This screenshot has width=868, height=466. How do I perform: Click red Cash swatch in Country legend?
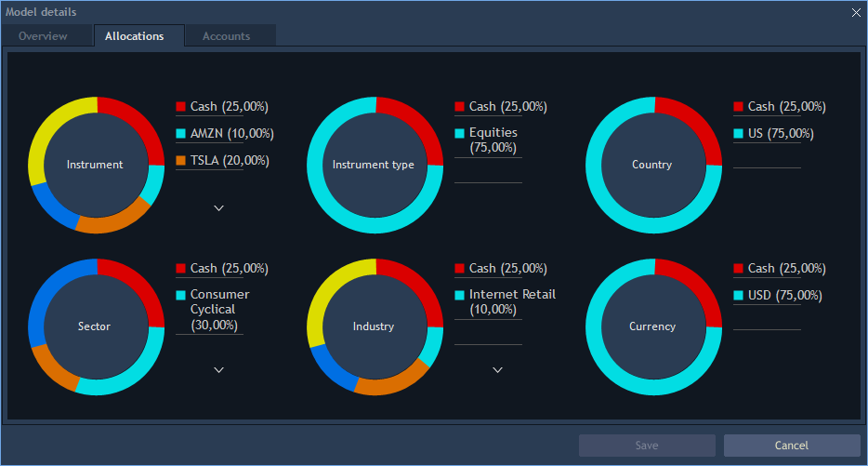(x=738, y=106)
